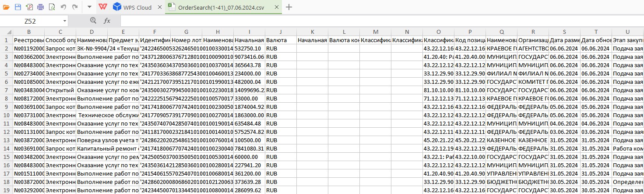Click the Name Box showing Z52
Screen dimensions: 644x194
coord(31,21)
